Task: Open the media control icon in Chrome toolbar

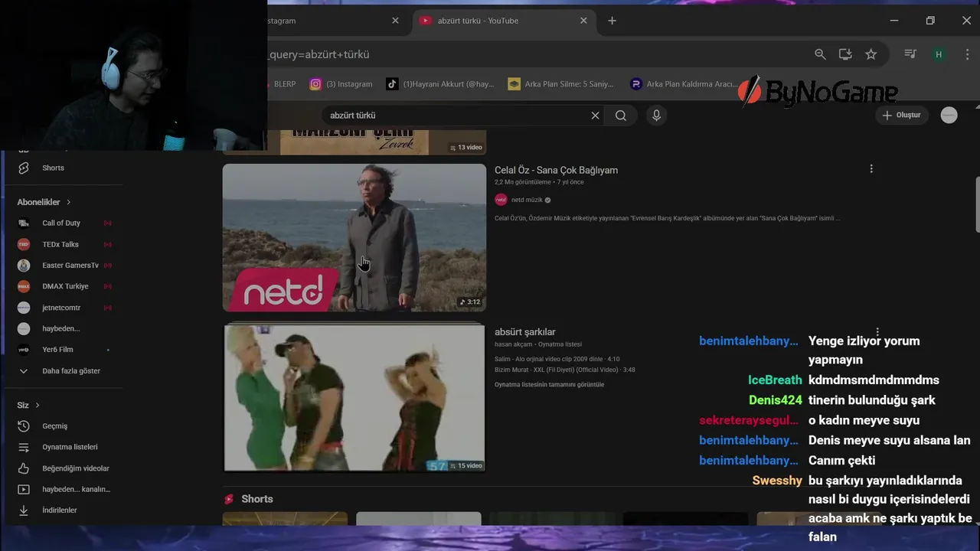Action: [910, 54]
